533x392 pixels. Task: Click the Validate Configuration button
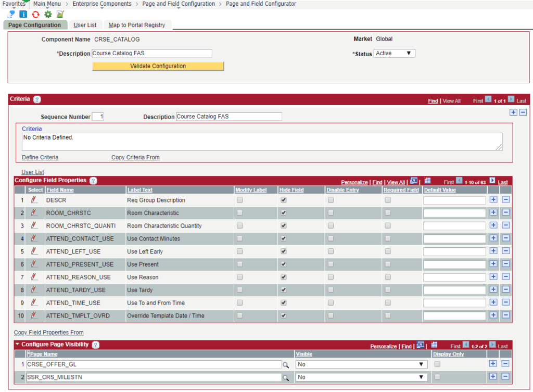158,66
